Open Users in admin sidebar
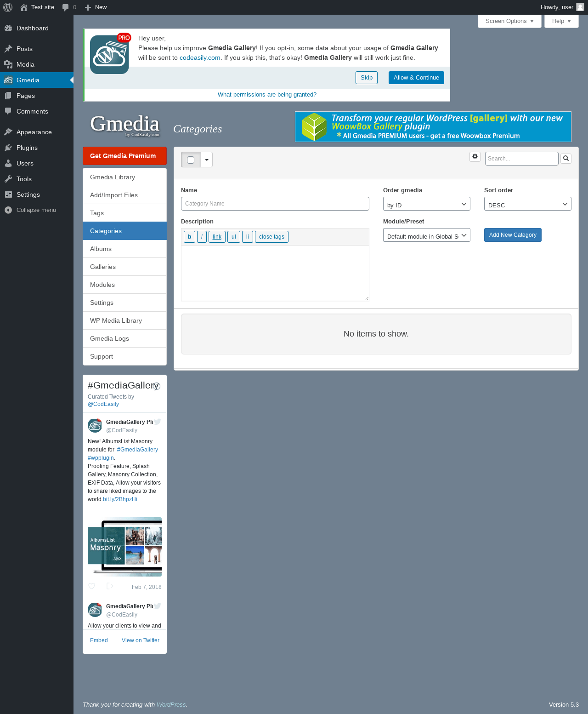The image size is (588, 714). pos(37,163)
